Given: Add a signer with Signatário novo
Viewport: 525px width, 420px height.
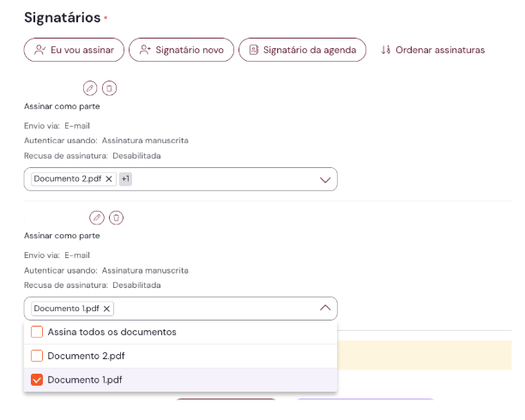Looking at the screenshot, I should click(180, 51).
